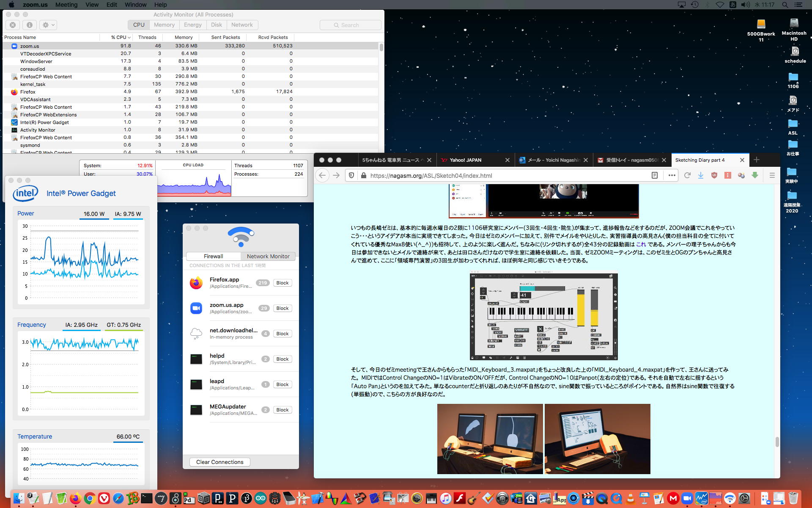Toggle % CPU column sort arrow
The width and height of the screenshot is (812, 508).
129,37
